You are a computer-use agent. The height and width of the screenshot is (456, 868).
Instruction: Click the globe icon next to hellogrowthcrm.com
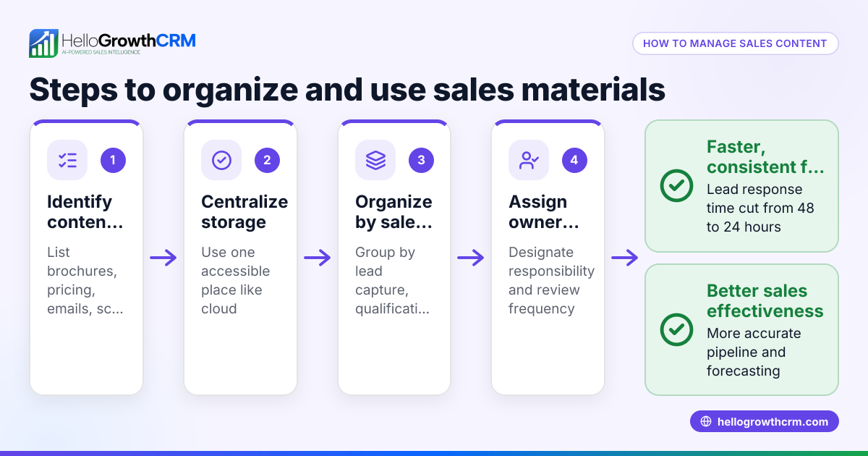(x=706, y=422)
